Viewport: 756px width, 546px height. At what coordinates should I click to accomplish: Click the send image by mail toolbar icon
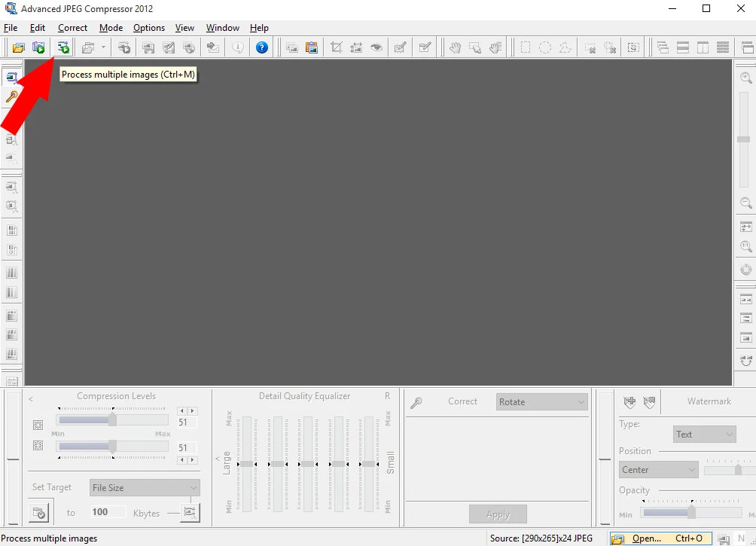pyautogui.click(x=212, y=47)
